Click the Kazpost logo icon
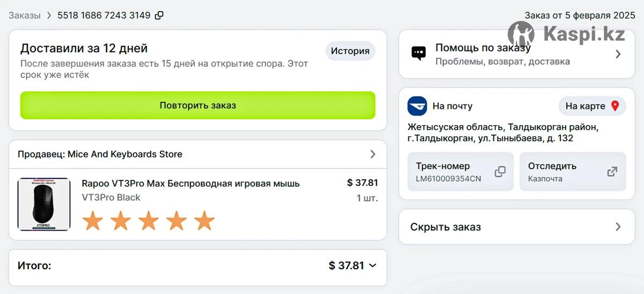 pos(417,106)
